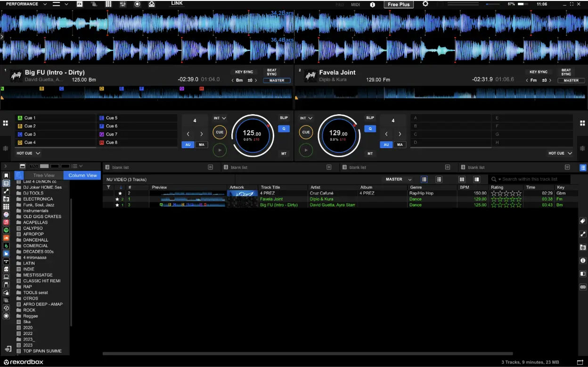
Task: Click the track list search field
Action: pyautogui.click(x=530, y=179)
